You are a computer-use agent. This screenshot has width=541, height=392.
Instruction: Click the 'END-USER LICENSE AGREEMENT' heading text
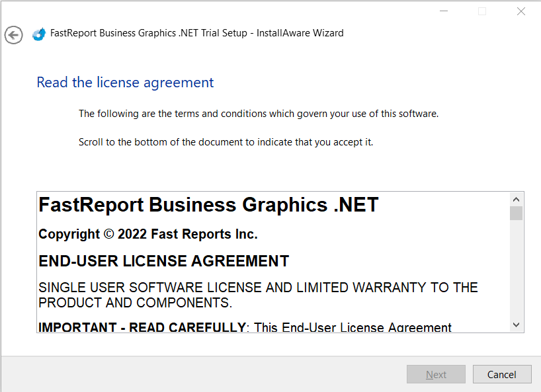click(x=163, y=260)
